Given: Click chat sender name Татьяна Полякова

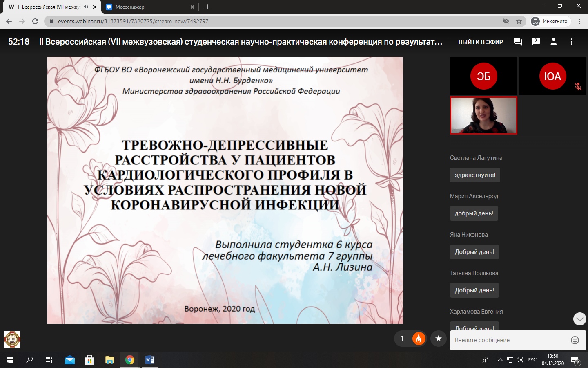Looking at the screenshot, I should tap(474, 273).
